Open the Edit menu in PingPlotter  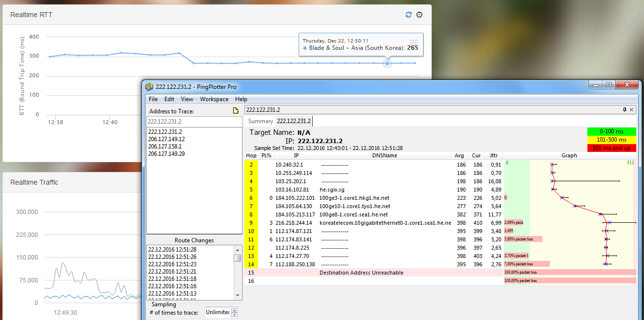[169, 99]
